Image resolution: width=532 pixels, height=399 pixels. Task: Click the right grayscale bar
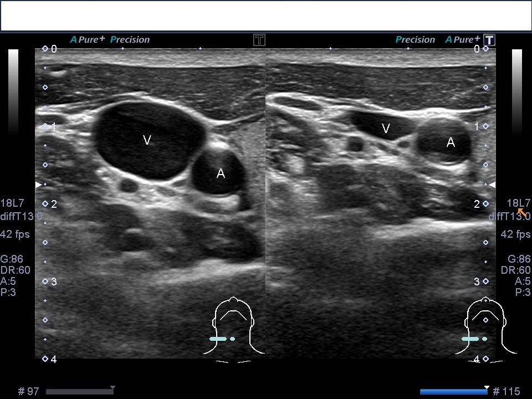516,93
